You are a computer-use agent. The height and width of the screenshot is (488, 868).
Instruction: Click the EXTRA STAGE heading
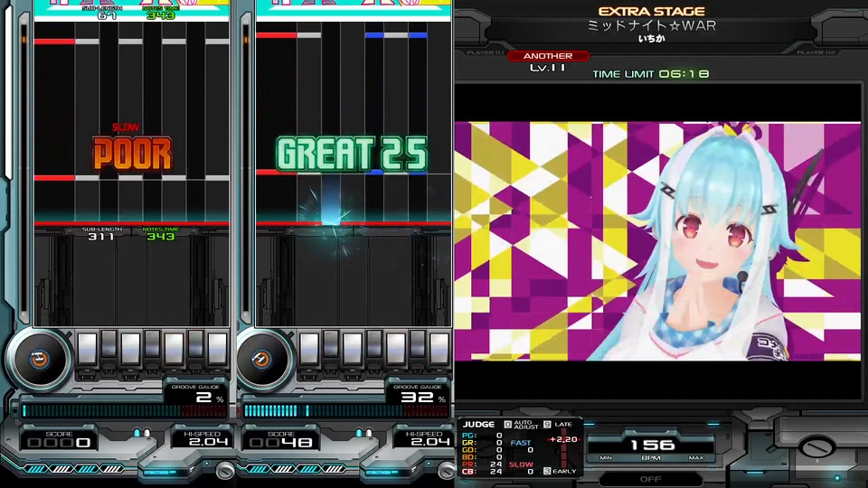(x=652, y=11)
